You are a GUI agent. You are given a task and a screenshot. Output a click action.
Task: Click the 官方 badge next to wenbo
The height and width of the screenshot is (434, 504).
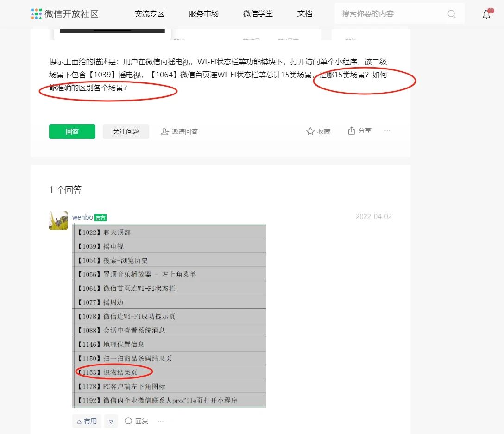[101, 218]
